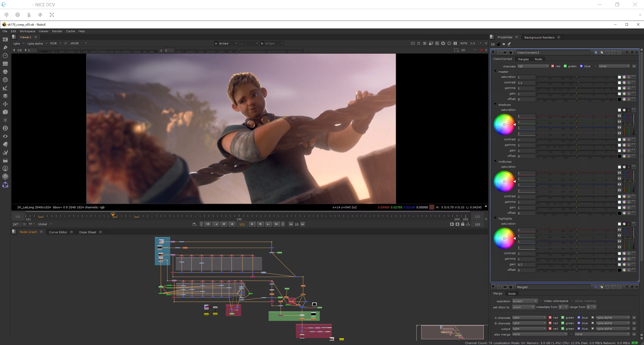Viewport: 644px width, 345px height.
Task: Click the master saturation color wheel icon
Action: click(x=624, y=77)
